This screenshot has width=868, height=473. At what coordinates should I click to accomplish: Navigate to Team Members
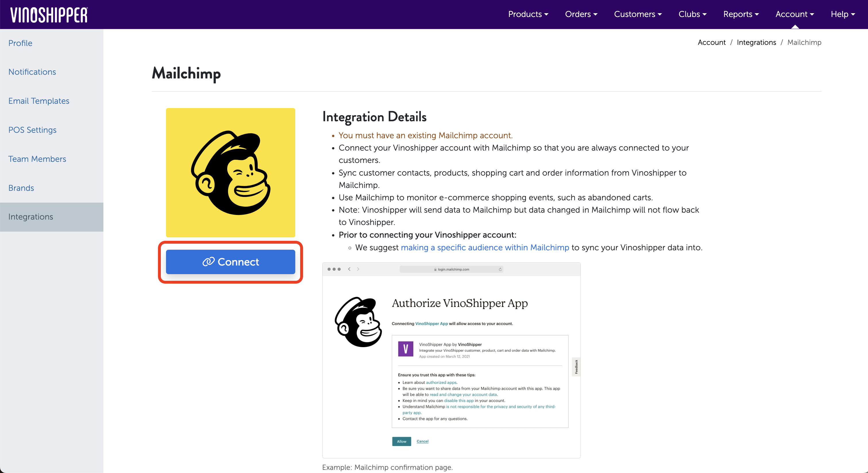[x=37, y=159]
